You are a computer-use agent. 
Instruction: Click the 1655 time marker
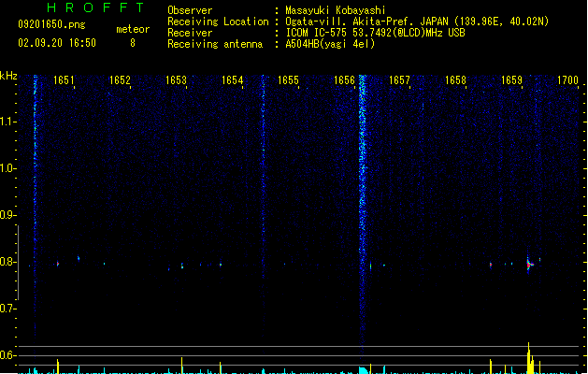[288, 80]
